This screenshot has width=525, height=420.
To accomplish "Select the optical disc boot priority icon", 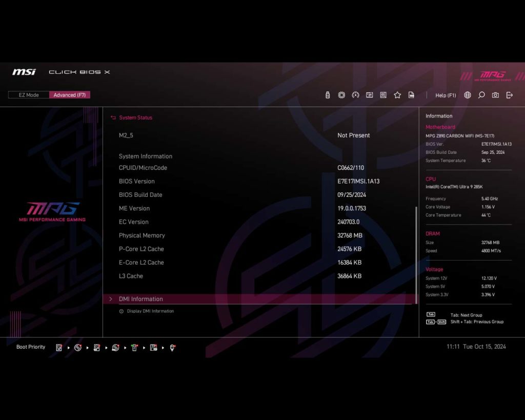I will (x=78, y=348).
